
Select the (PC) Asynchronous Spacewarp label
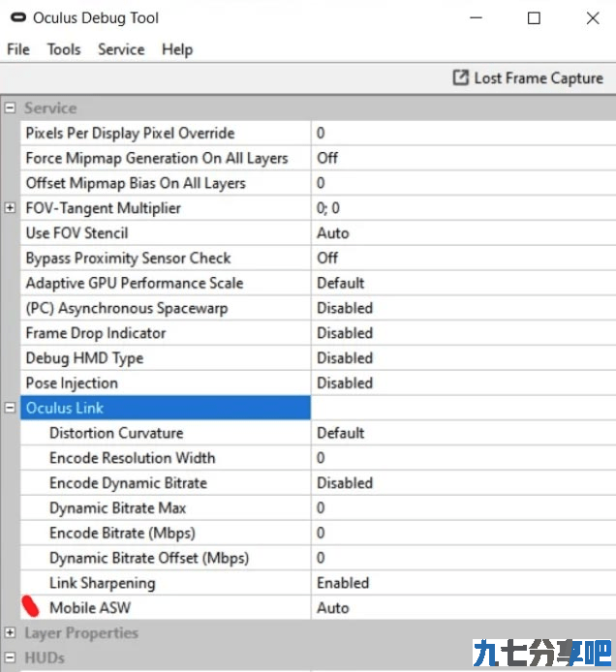pos(127,308)
